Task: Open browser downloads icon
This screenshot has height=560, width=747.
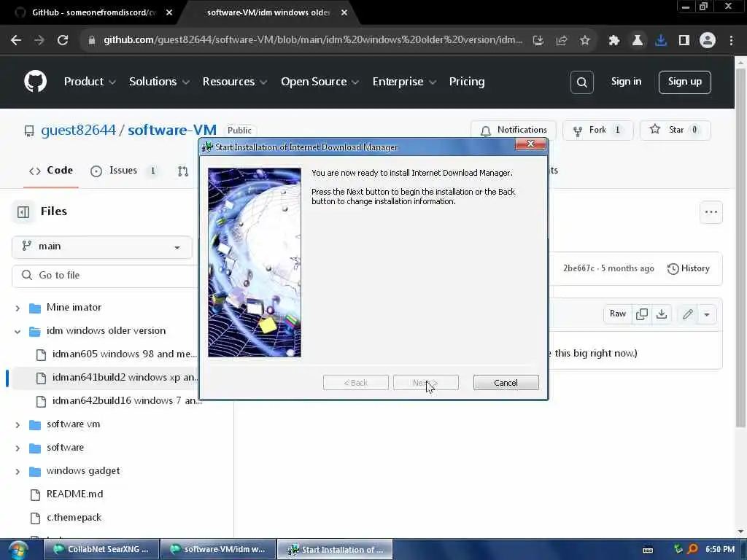Action: tap(660, 41)
